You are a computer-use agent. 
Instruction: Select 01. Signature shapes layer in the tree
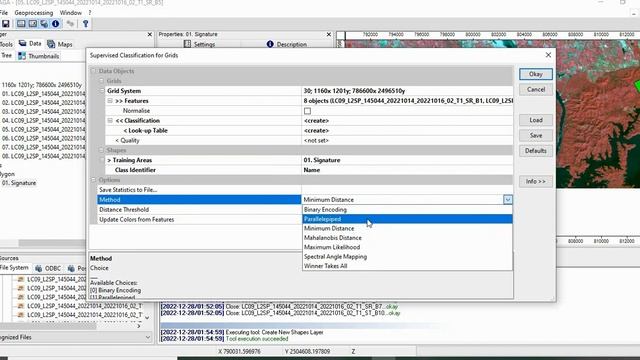[19, 183]
